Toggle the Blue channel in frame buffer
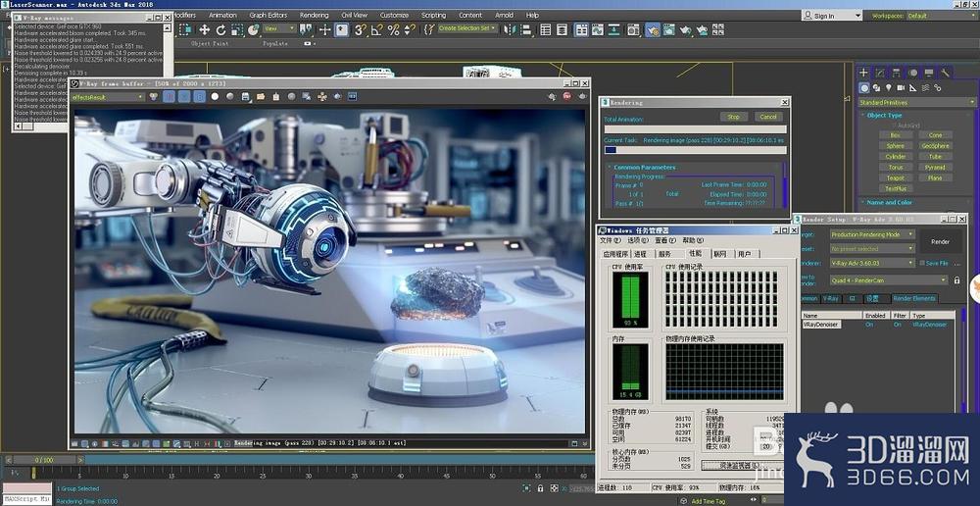980x506 pixels. tap(199, 97)
